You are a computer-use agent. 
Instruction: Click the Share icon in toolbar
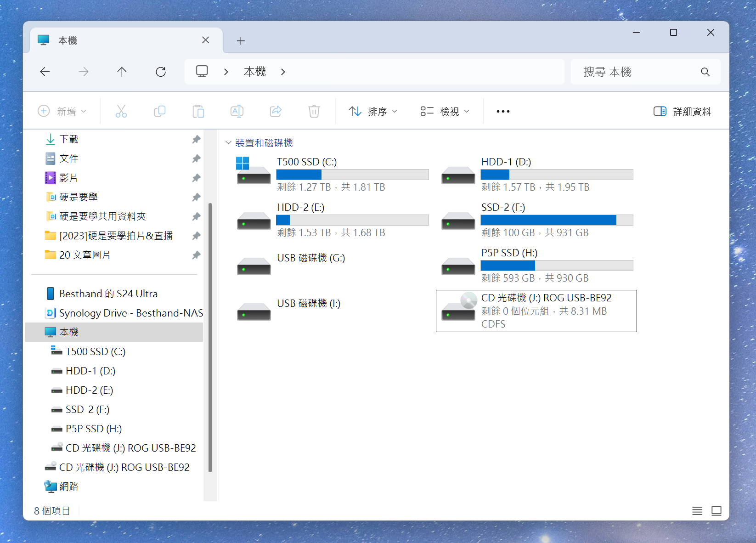[276, 111]
